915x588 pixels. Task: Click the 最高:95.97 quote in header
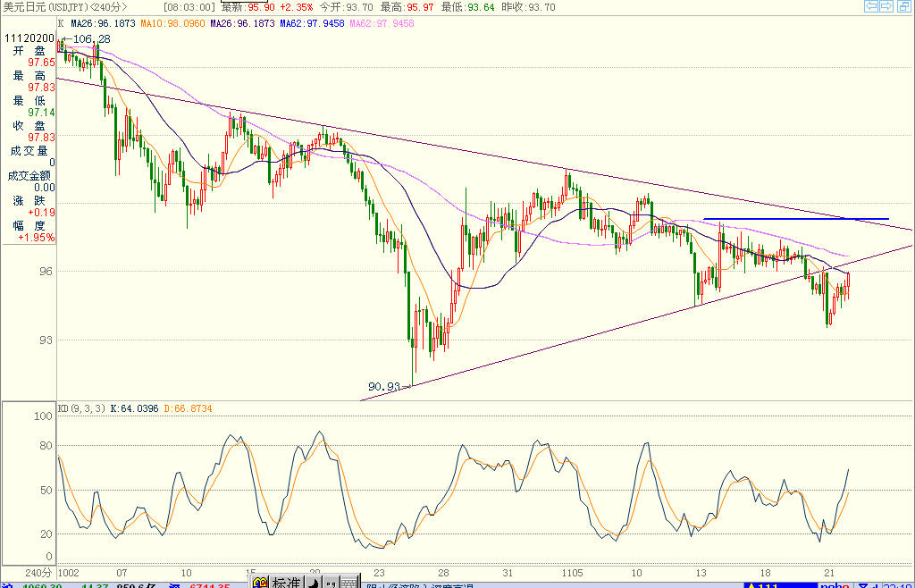pyautogui.click(x=407, y=7)
